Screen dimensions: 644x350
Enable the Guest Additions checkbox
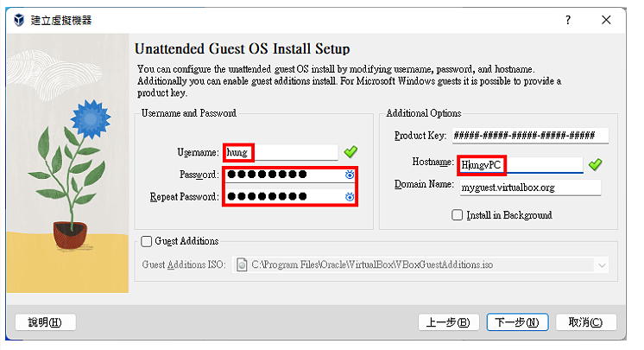pos(146,241)
